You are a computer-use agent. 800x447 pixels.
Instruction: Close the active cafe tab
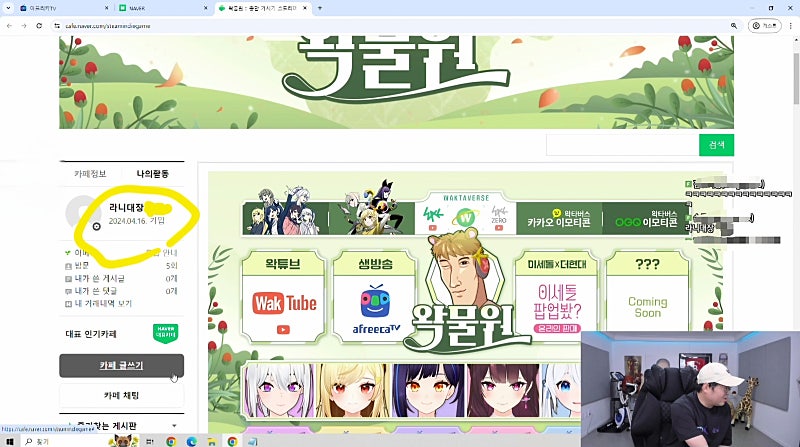305,8
